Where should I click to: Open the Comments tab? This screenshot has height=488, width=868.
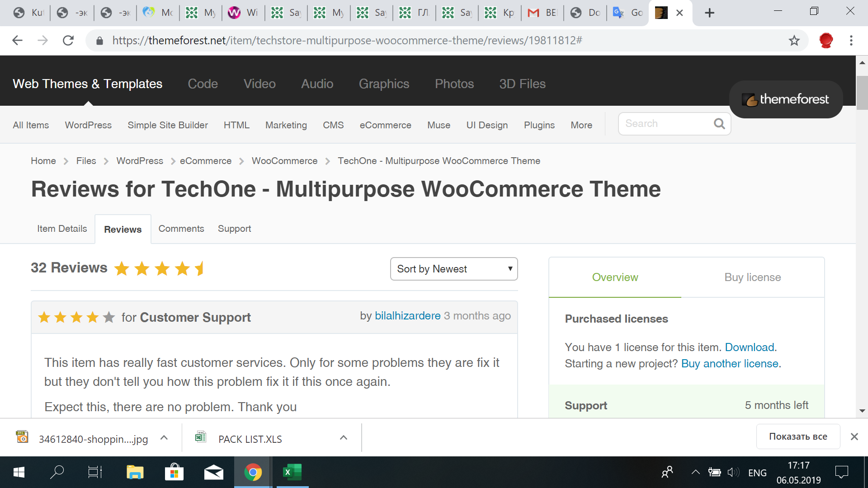pyautogui.click(x=181, y=229)
